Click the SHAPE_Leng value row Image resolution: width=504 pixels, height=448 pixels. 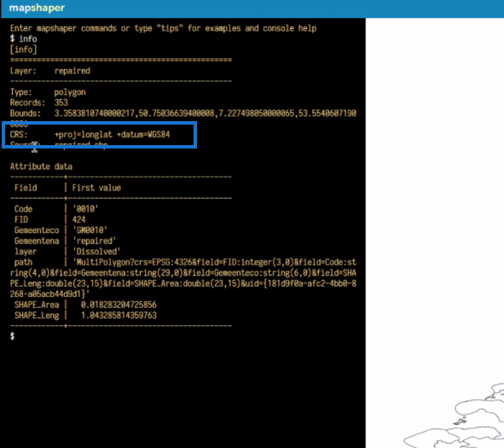pyautogui.click(x=85, y=316)
